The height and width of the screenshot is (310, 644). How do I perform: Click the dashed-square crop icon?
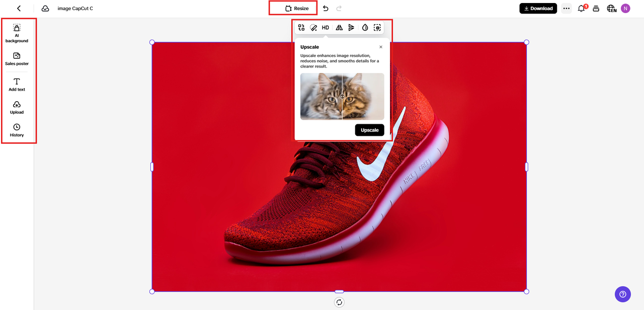pos(377,28)
